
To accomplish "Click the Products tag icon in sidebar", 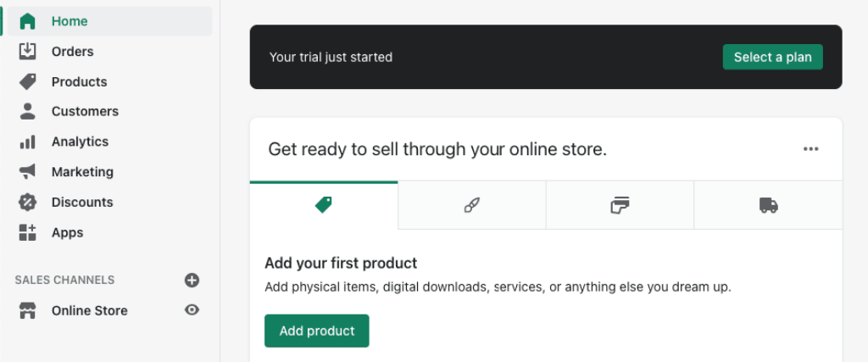I will tap(27, 81).
